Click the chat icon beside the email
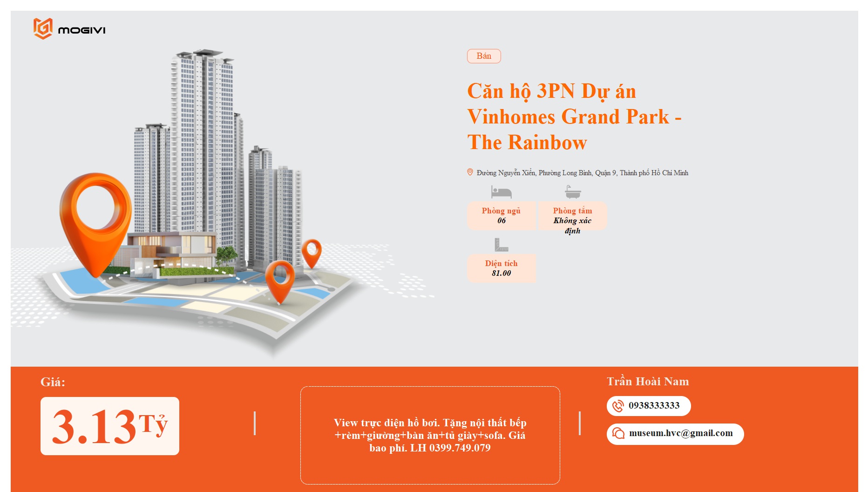Image resolution: width=868 pixels, height=492 pixels. pyautogui.click(x=618, y=433)
